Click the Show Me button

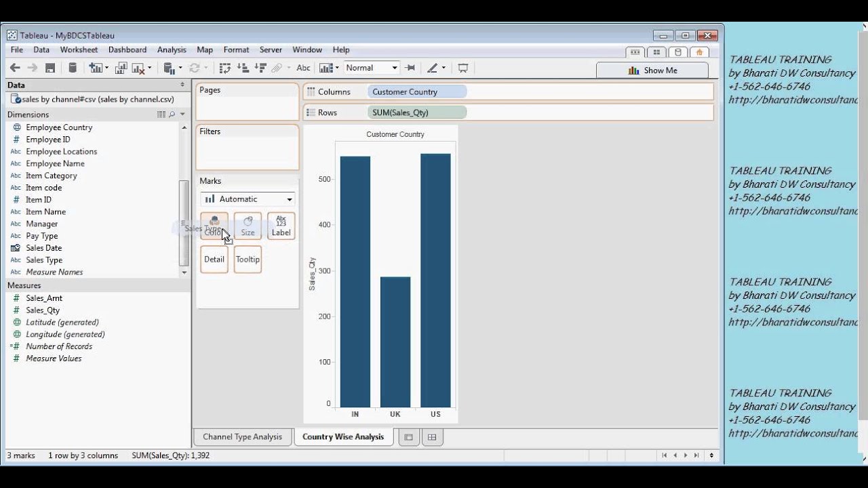(652, 70)
